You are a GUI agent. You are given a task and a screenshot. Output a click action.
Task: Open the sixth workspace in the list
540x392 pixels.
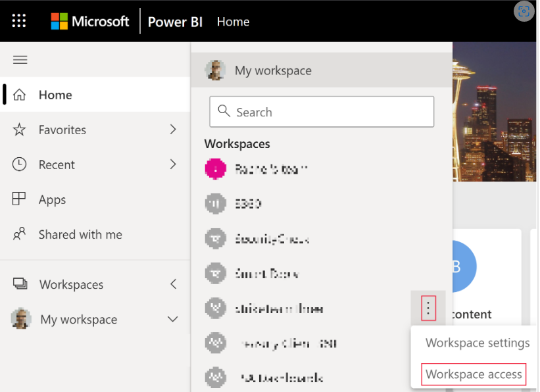301,343
